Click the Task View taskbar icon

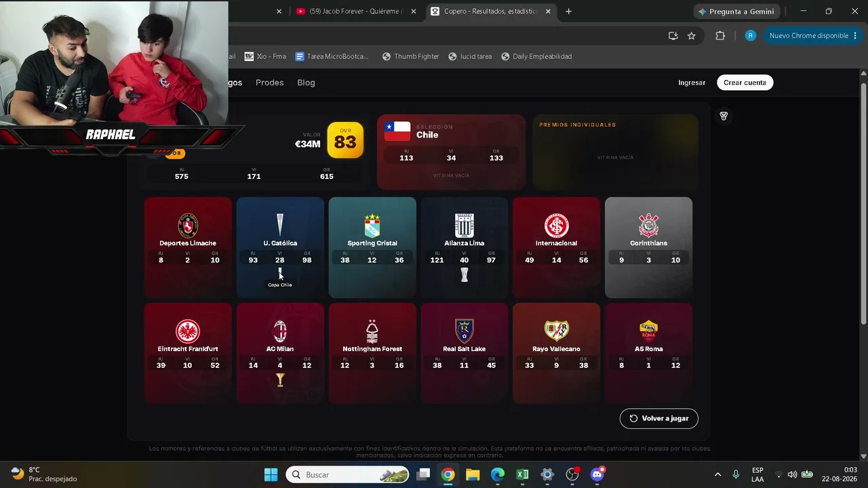[423, 474]
